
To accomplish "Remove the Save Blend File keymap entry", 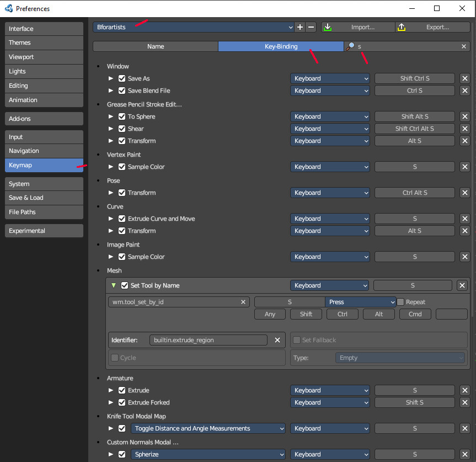I will [x=465, y=91].
